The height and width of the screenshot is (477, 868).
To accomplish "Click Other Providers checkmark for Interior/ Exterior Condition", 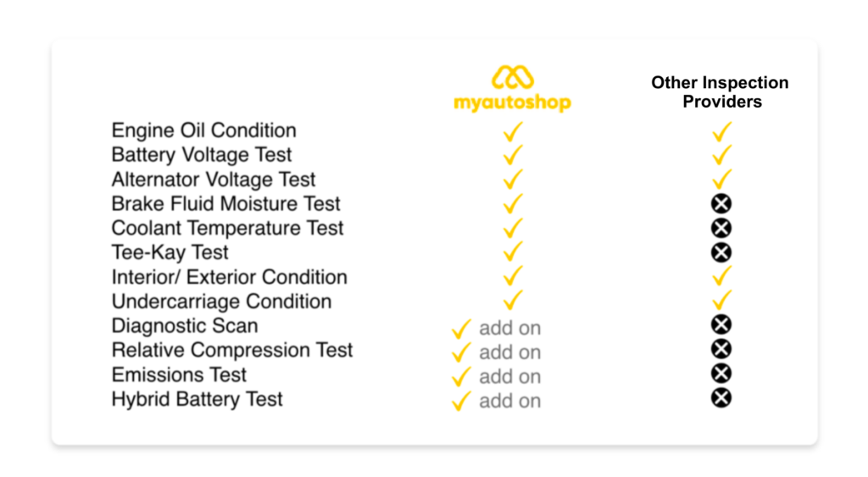I will point(721,276).
